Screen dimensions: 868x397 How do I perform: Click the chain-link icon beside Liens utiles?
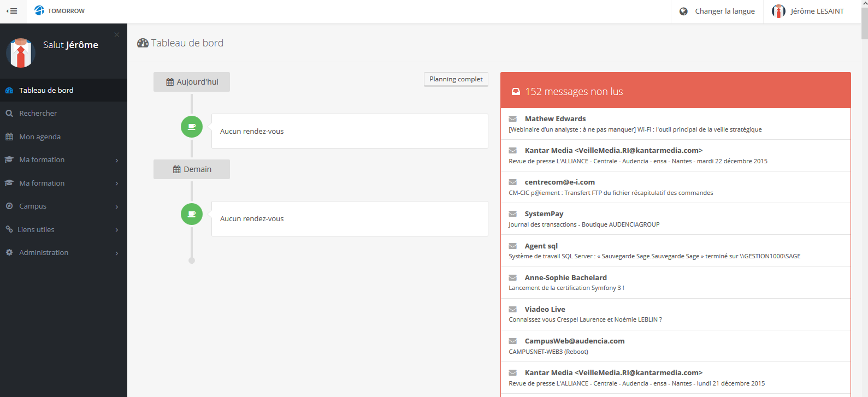[x=9, y=229]
